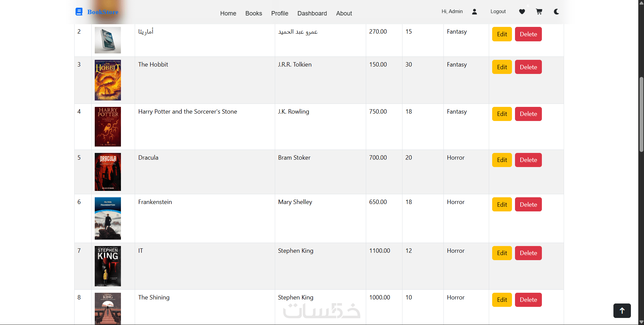The image size is (644, 325).
Task: Click the Stephen King IT cover image
Action: pyautogui.click(x=108, y=266)
